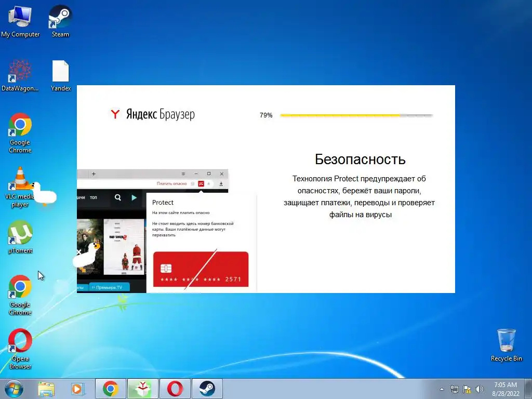
Task: Switch to Google Chrome in the taskbar
Action: (111, 389)
